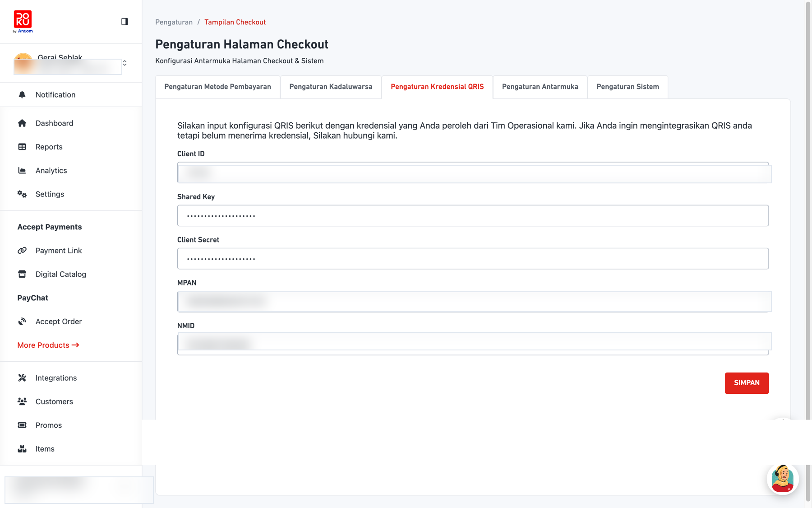Screen dimensions: 812x508
Task: Open Analytics in the sidebar
Action: pos(51,170)
